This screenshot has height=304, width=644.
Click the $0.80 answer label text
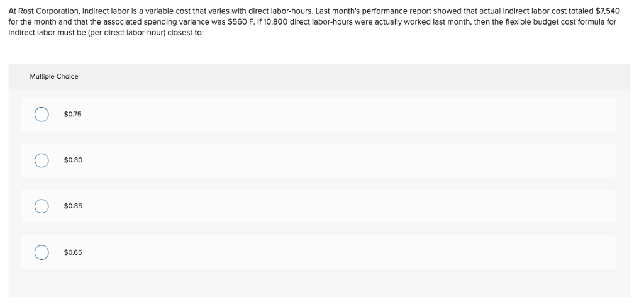point(73,160)
